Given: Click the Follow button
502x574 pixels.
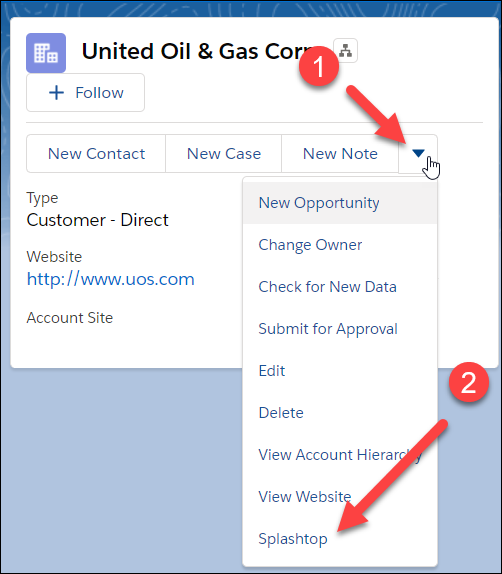Looking at the screenshot, I should [85, 93].
